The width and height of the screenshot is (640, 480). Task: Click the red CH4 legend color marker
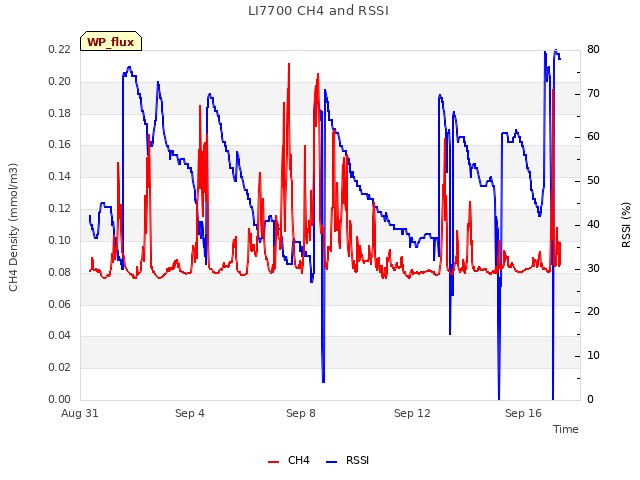pyautogui.click(x=273, y=462)
